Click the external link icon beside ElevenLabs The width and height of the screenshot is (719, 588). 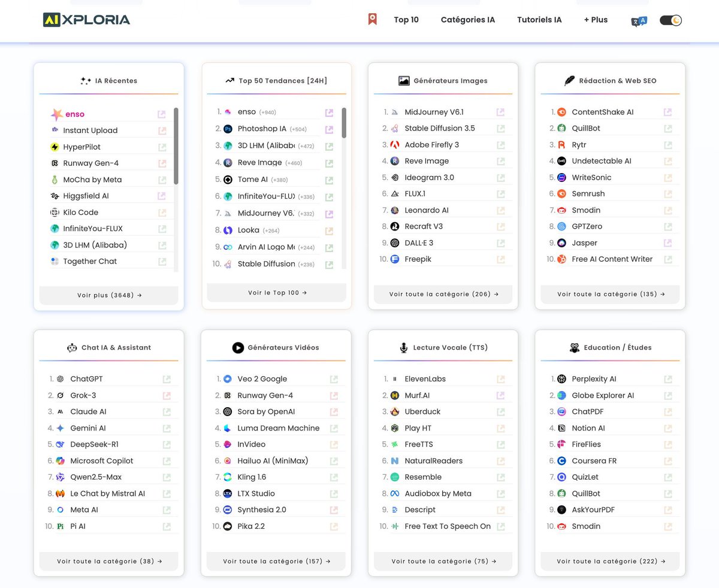pyautogui.click(x=500, y=379)
